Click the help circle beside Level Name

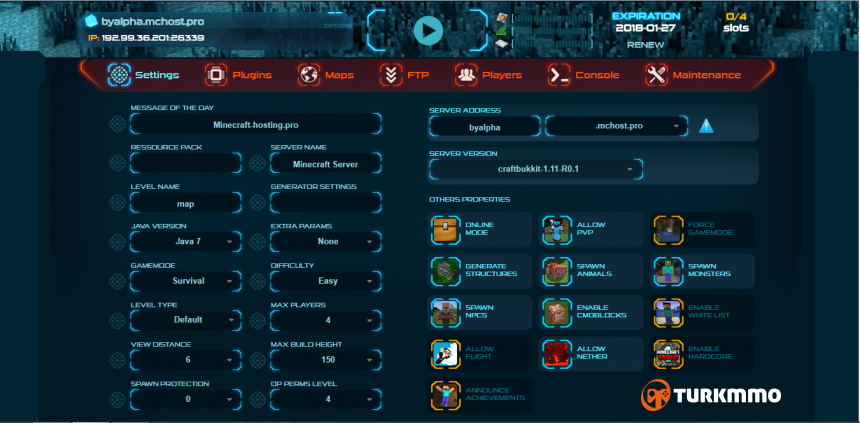(117, 203)
